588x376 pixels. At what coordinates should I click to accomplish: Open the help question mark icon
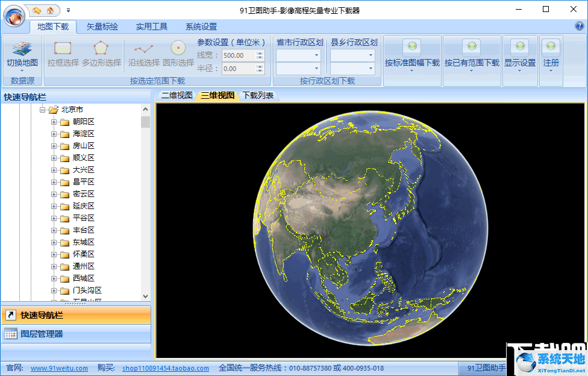pyautogui.click(x=579, y=26)
